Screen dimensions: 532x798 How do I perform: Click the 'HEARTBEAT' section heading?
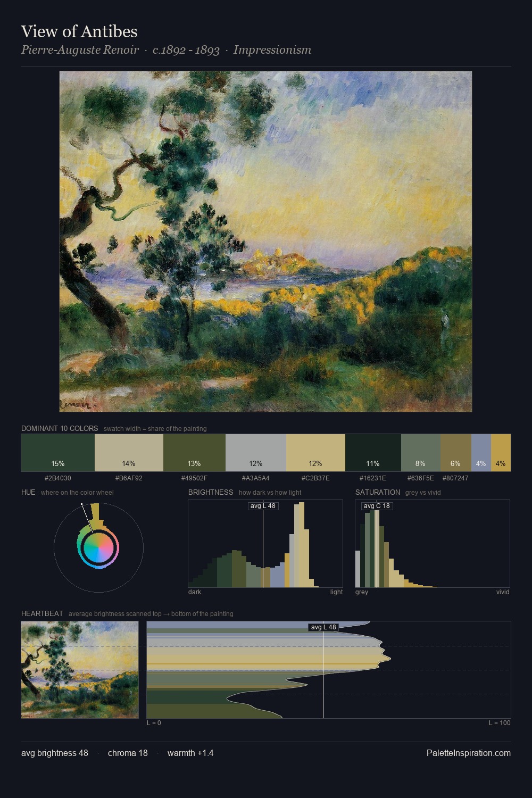[42, 613]
